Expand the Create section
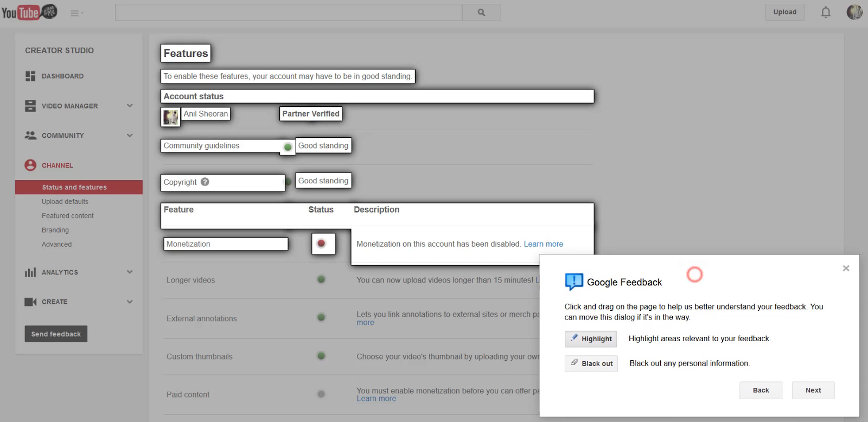The image size is (868, 422). (x=130, y=302)
